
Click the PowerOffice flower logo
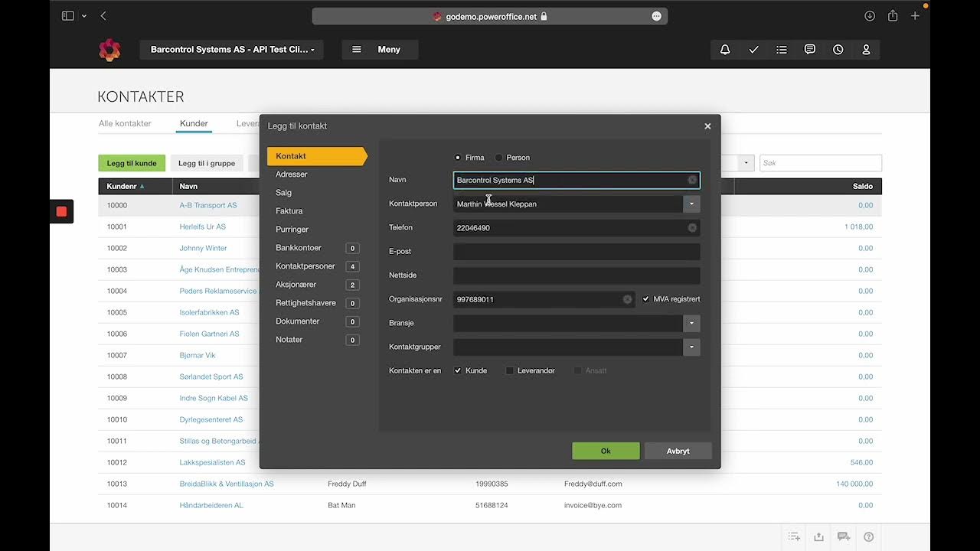(x=109, y=50)
